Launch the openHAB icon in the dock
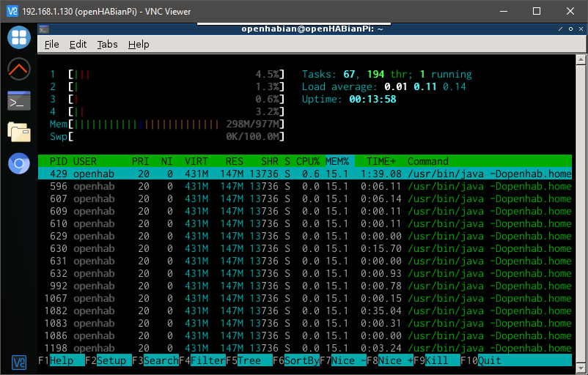The width and height of the screenshot is (588, 375). pos(18,70)
